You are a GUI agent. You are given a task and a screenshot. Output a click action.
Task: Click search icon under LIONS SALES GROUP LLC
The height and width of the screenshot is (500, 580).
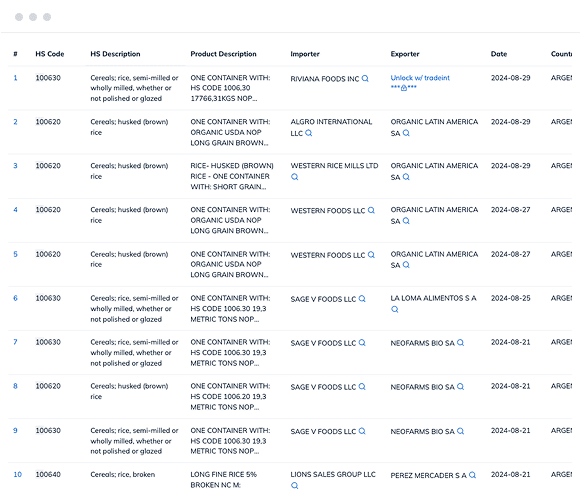(x=294, y=485)
